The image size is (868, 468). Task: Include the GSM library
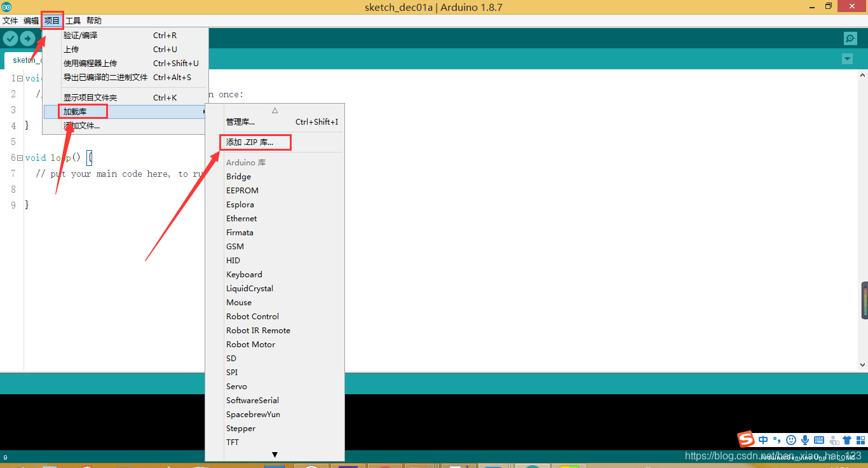coord(275,247)
